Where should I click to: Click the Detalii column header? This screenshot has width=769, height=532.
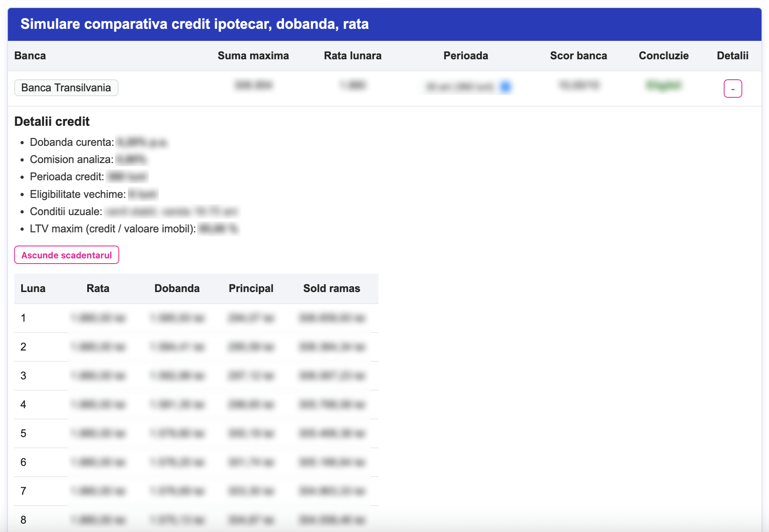pyautogui.click(x=732, y=56)
